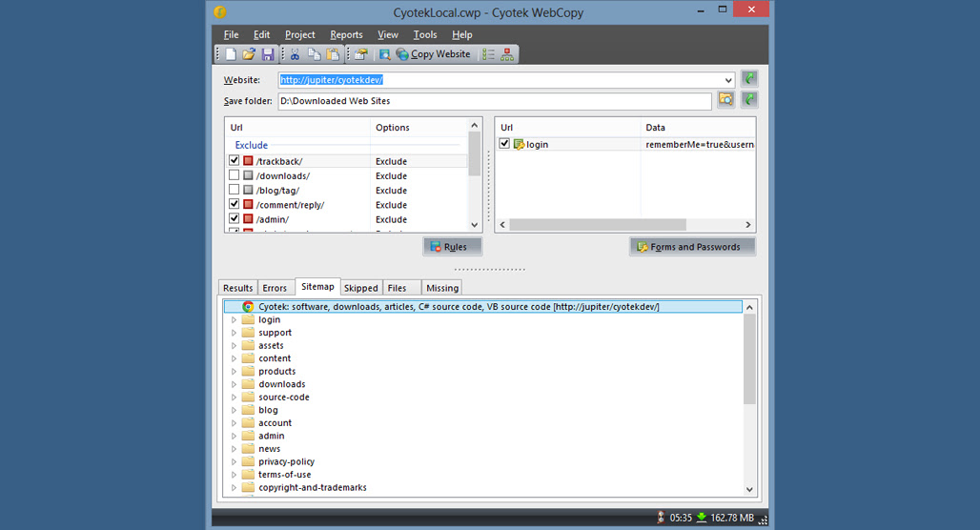Viewport: 980px width, 530px height.
Task: Click the download arrow icon in the status bar
Action: pos(702,518)
